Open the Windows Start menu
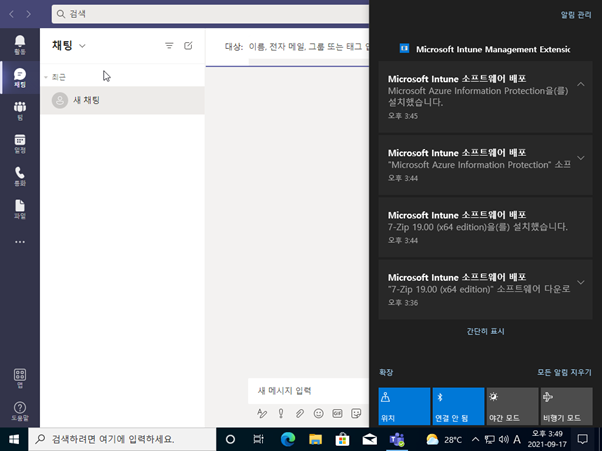The image size is (602, 451). pos(14,439)
